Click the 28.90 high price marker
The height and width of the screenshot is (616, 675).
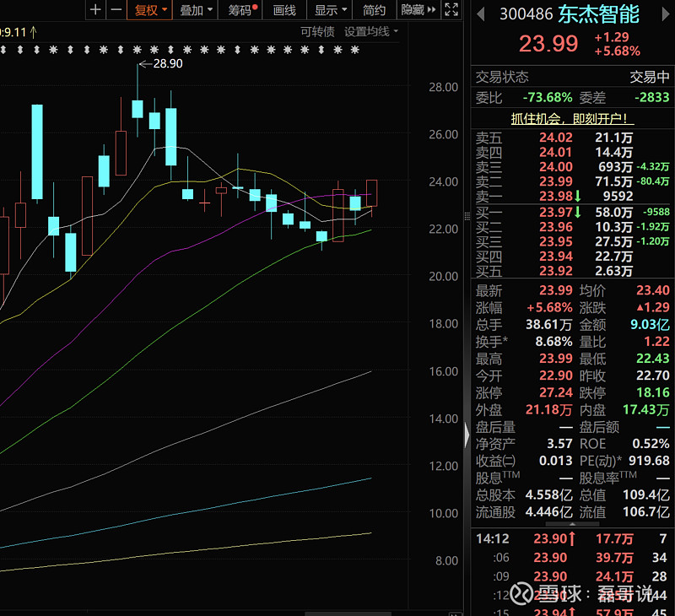pos(167,63)
